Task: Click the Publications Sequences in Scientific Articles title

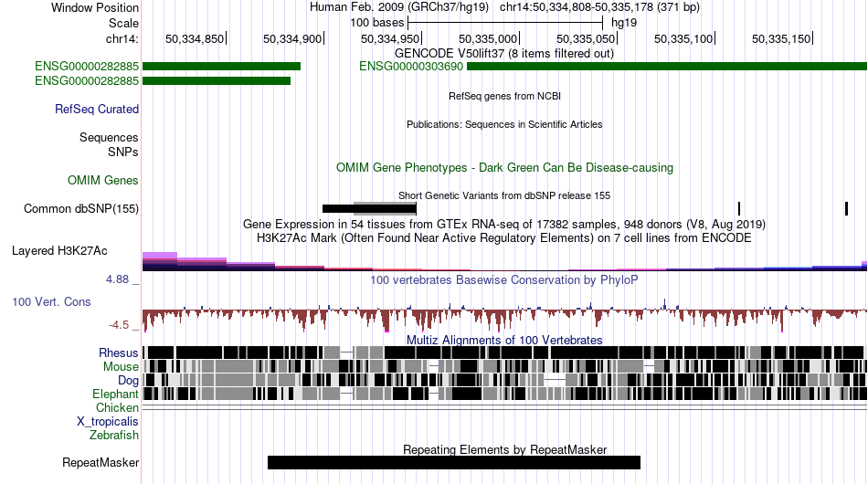Action: tap(504, 124)
